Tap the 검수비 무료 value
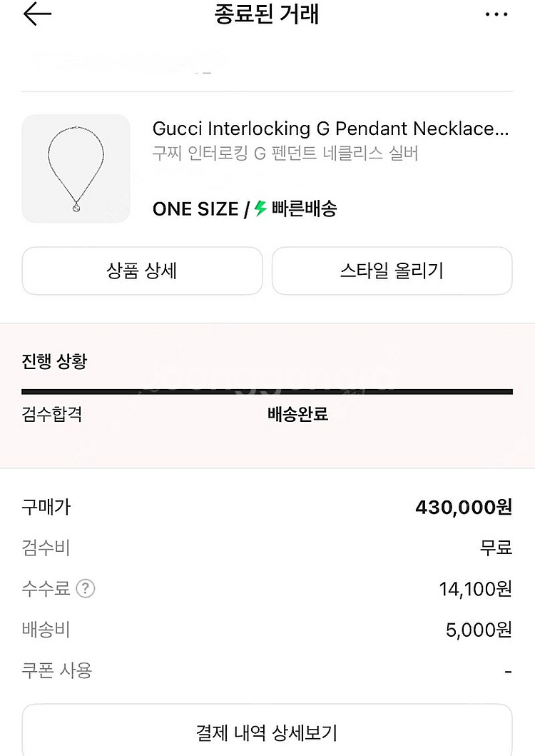Viewport: 535px width, 756px height. [x=496, y=548]
